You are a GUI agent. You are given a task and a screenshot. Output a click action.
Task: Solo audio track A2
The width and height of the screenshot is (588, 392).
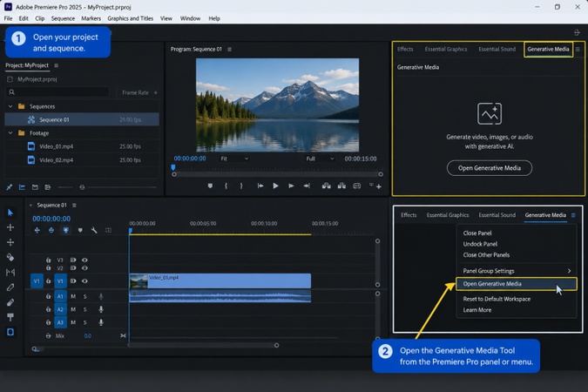click(x=85, y=309)
